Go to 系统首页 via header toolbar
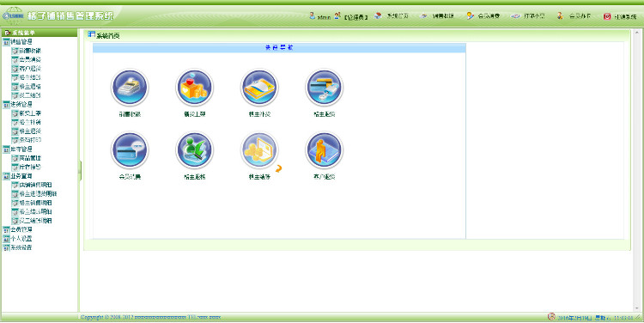 (392, 16)
